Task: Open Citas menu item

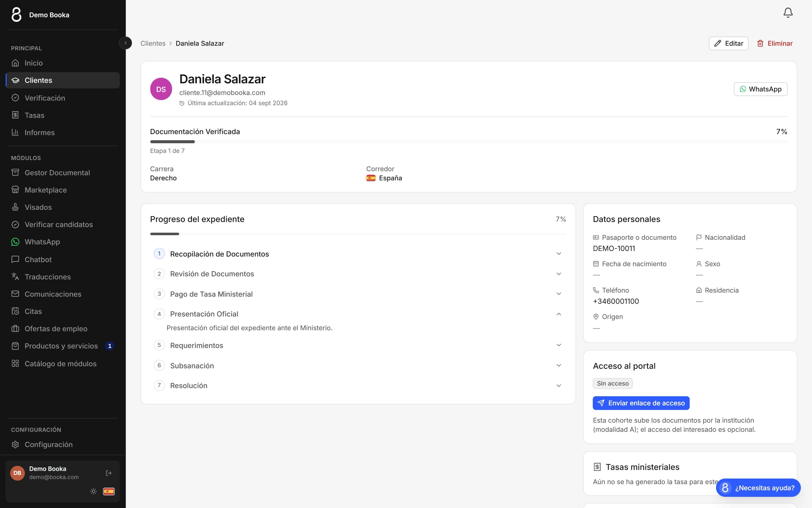Action: (63, 311)
